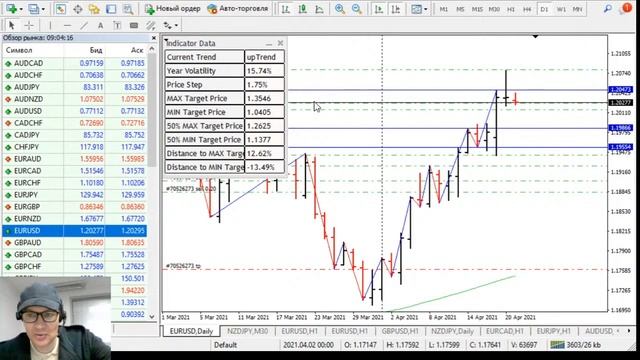The width and height of the screenshot is (640, 360).
Task: Select the EURUSD row in Market Watch
Action: [75, 231]
